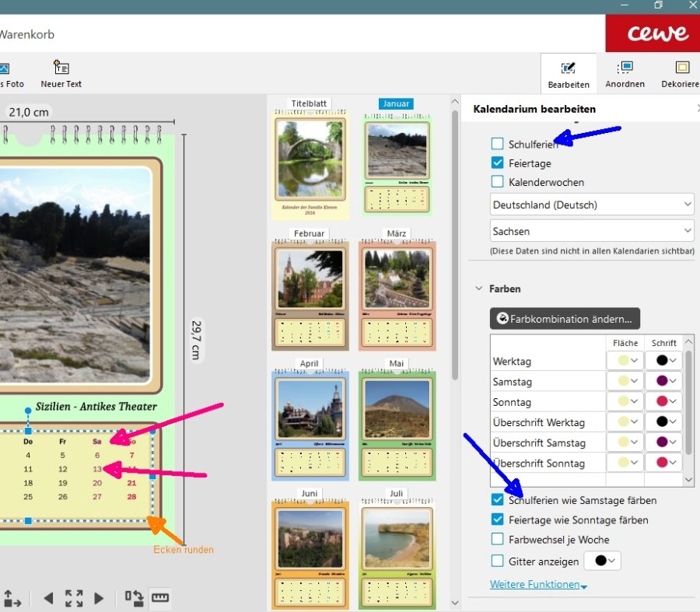This screenshot has width=700, height=612.
Task: Click the fit-to-screen expand arrows icon
Action: (x=74, y=598)
